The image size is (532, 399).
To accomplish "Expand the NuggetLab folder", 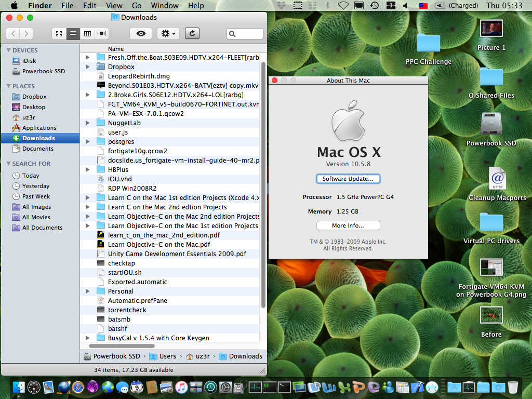I will pos(88,123).
